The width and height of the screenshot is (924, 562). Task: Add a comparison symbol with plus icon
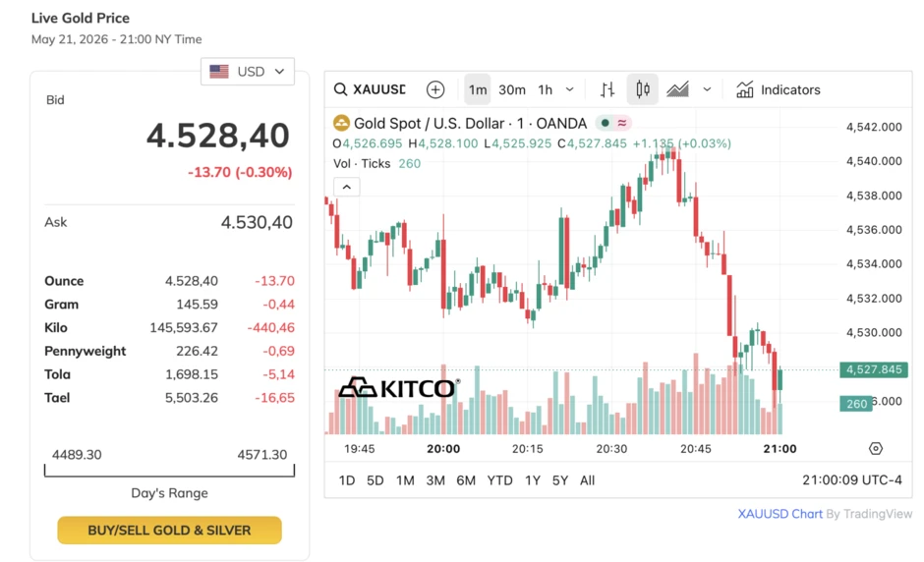click(x=435, y=89)
